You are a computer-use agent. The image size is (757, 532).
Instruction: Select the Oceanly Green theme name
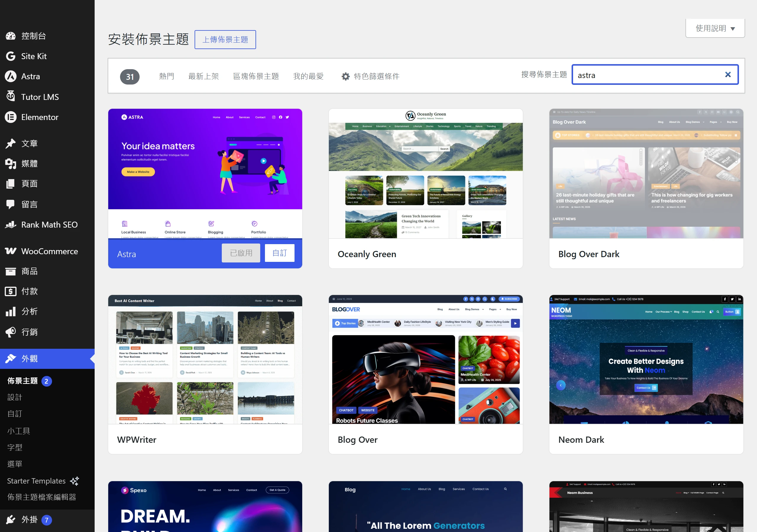click(367, 254)
